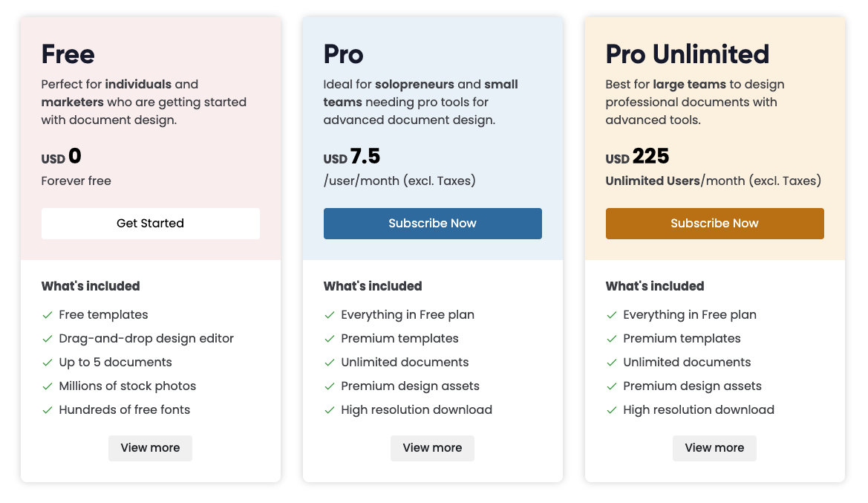The width and height of the screenshot is (868, 503).
Task: Click checkmark next to Drag-and-drop design editor
Action: [48, 339]
